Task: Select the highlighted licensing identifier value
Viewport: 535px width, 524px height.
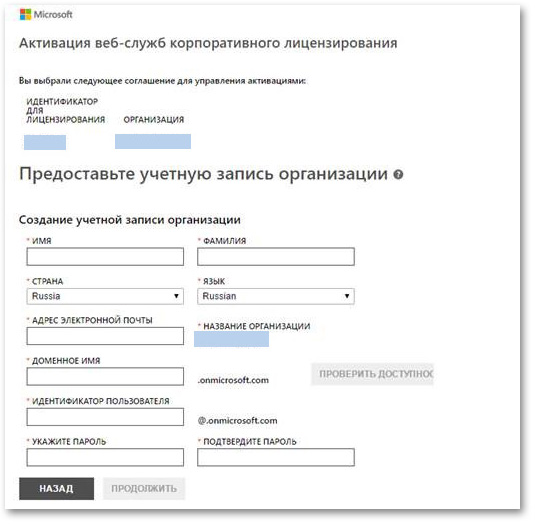Action: click(x=45, y=142)
